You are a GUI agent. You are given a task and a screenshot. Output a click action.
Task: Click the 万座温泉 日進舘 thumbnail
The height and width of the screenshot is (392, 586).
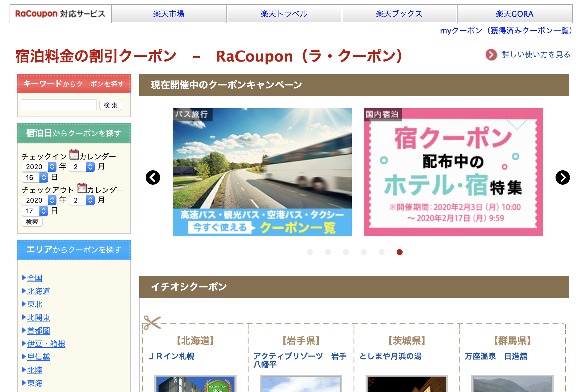click(513, 384)
